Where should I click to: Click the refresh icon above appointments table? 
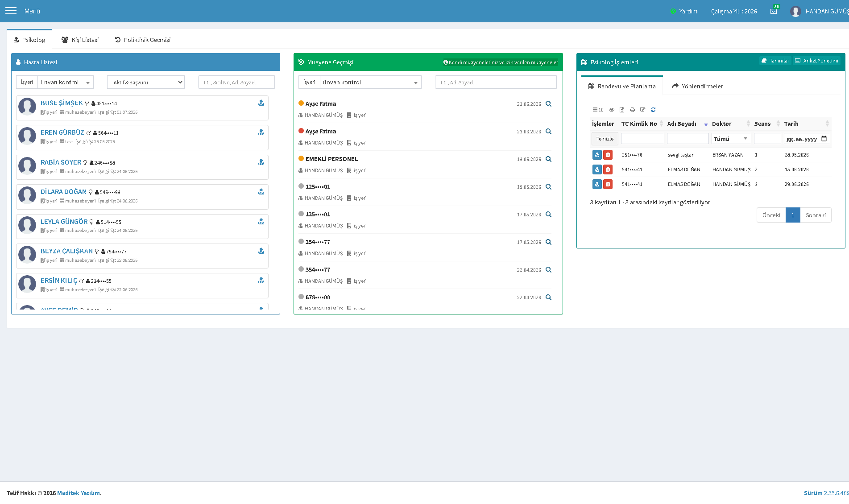(653, 110)
